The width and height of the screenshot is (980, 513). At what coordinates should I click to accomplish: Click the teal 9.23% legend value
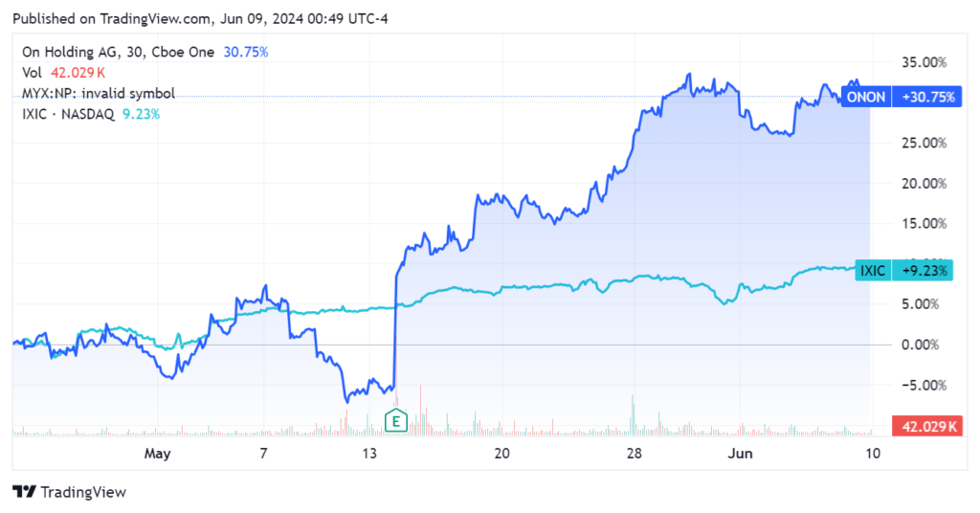pos(141,114)
